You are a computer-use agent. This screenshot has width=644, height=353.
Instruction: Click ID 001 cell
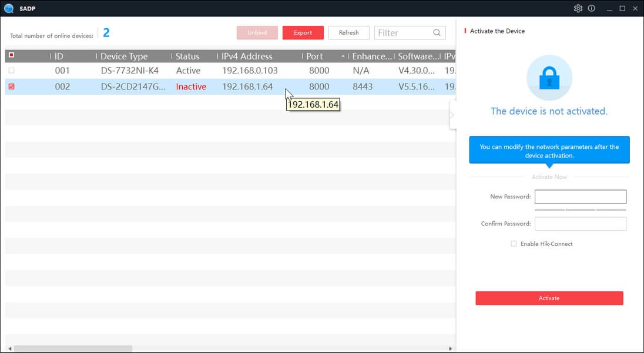pyautogui.click(x=62, y=71)
